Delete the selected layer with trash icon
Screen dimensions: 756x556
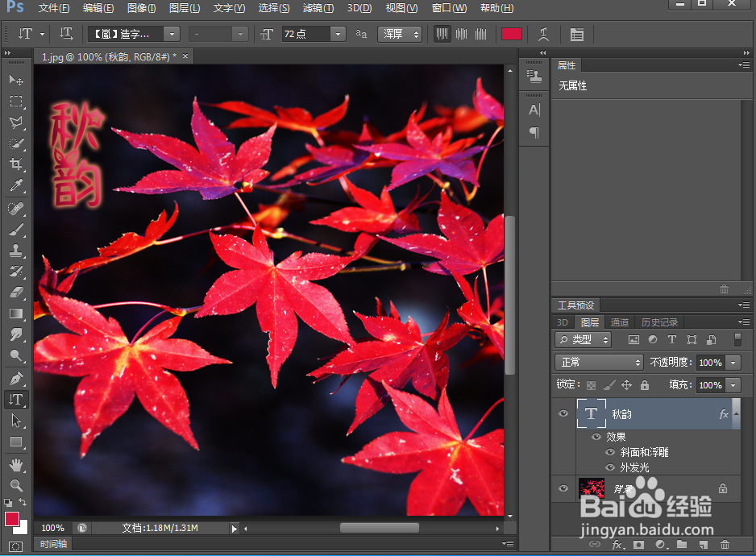[725, 545]
